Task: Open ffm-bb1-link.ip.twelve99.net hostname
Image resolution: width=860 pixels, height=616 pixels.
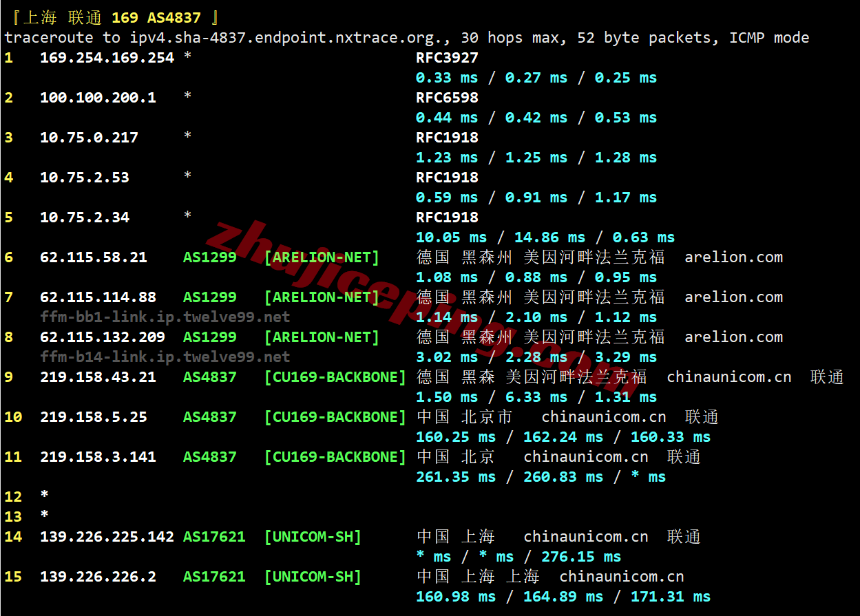Action: [x=165, y=317]
